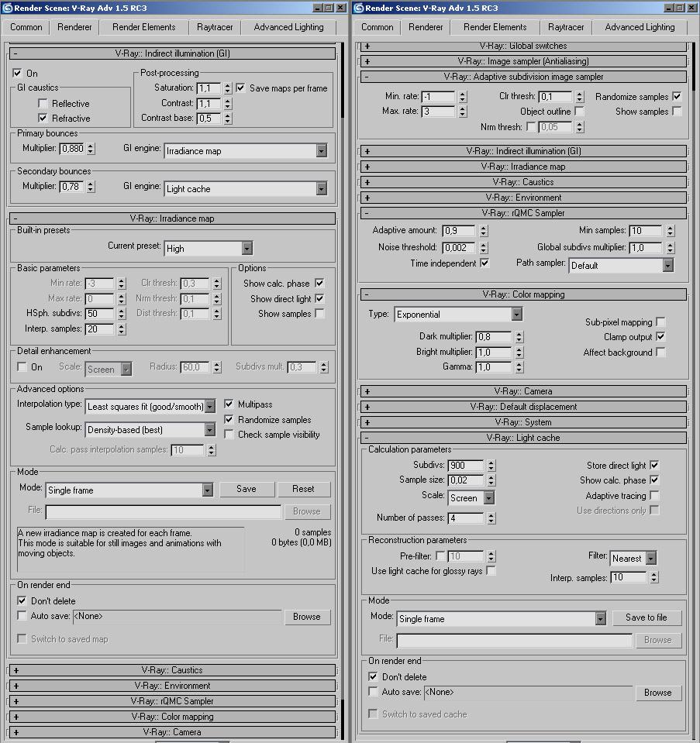Screen dimensions: 700x743
Task: Open Raytracer tab in left window
Action: coord(215,27)
